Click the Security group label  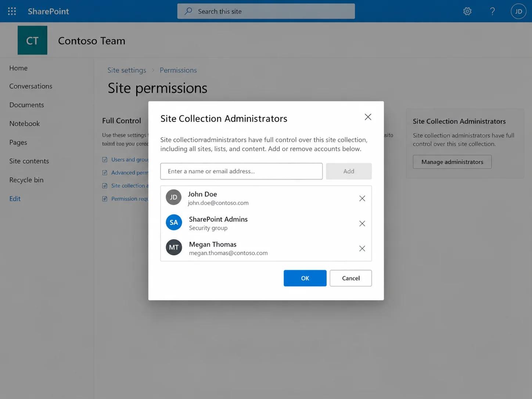tap(208, 228)
